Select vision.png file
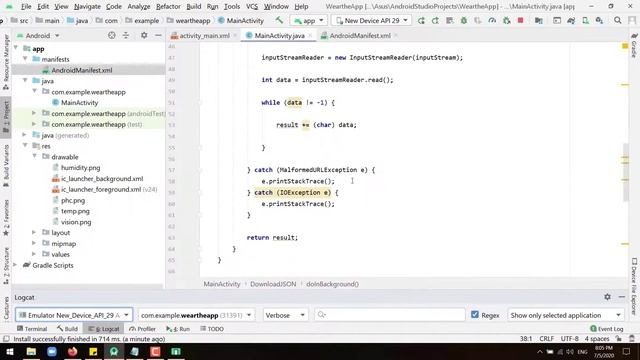This screenshot has width=640, height=360. click(x=76, y=222)
